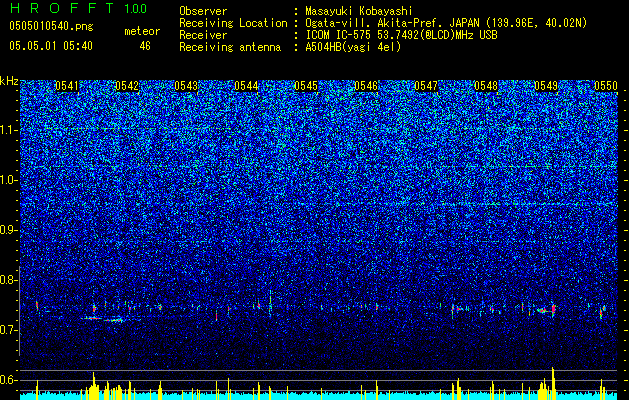This screenshot has width=629, height=400.
Task: Click the 0.6 kHz axis label
Action: point(8,380)
